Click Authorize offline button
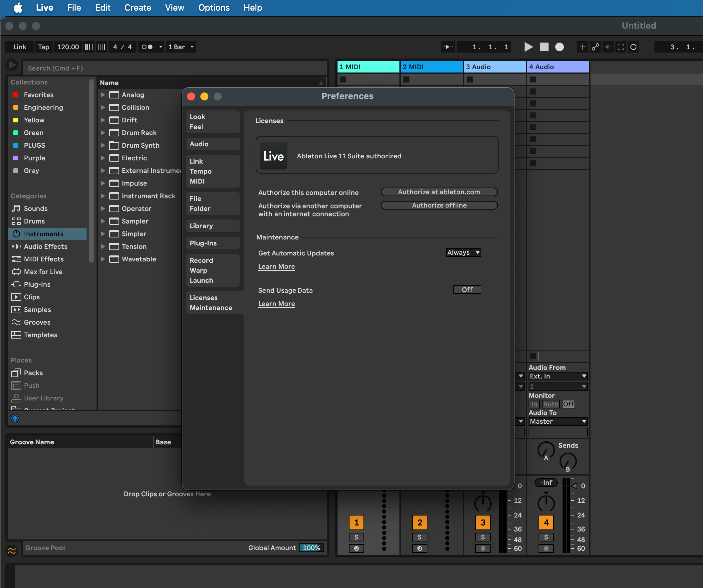 coord(439,205)
